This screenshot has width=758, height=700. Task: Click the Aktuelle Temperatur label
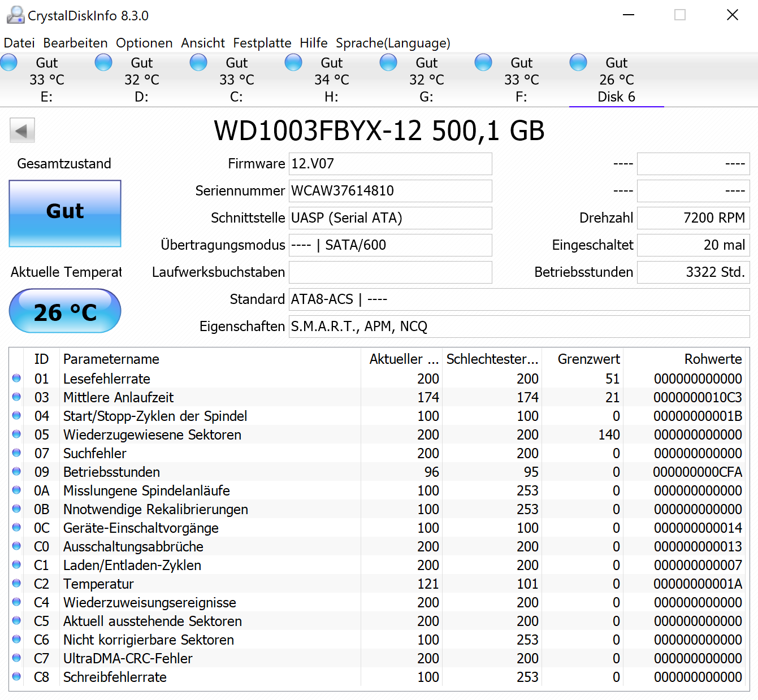[x=66, y=272]
